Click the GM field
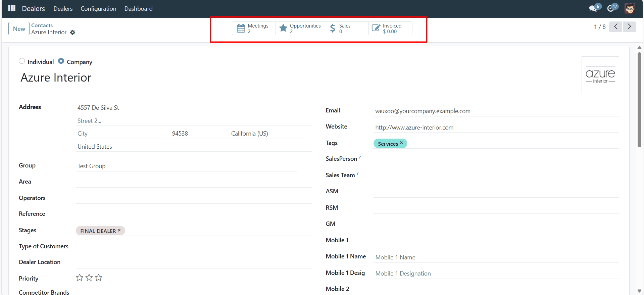The image size is (644, 295). (x=496, y=224)
